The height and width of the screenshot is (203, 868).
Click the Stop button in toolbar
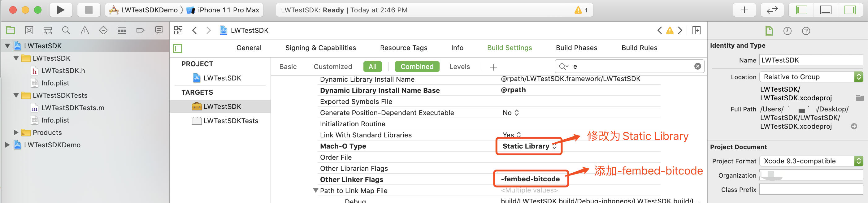89,10
